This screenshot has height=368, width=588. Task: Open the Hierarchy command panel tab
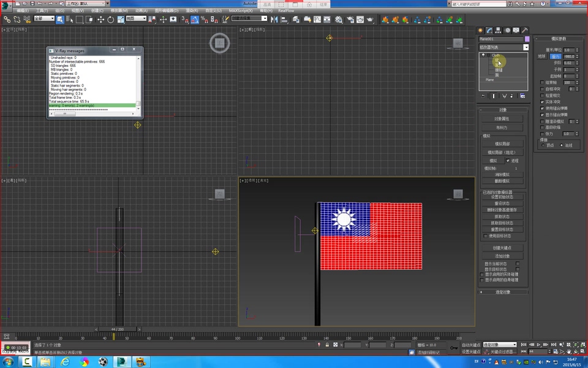[499, 31]
